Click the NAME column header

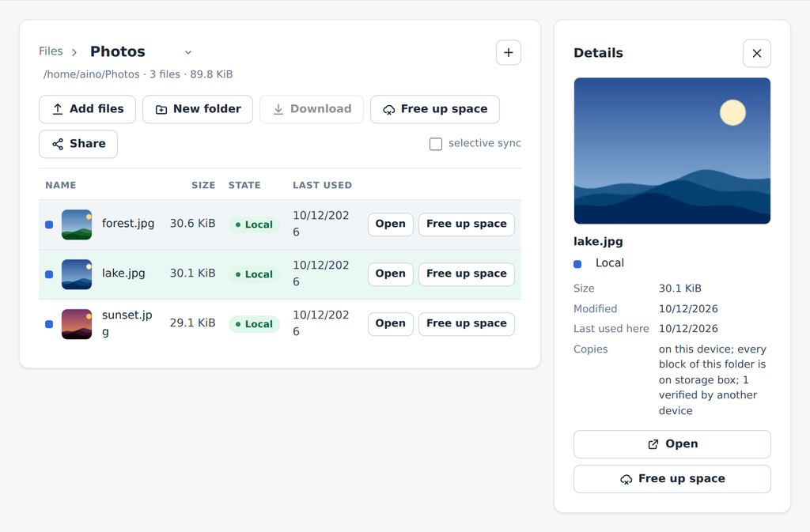[60, 185]
